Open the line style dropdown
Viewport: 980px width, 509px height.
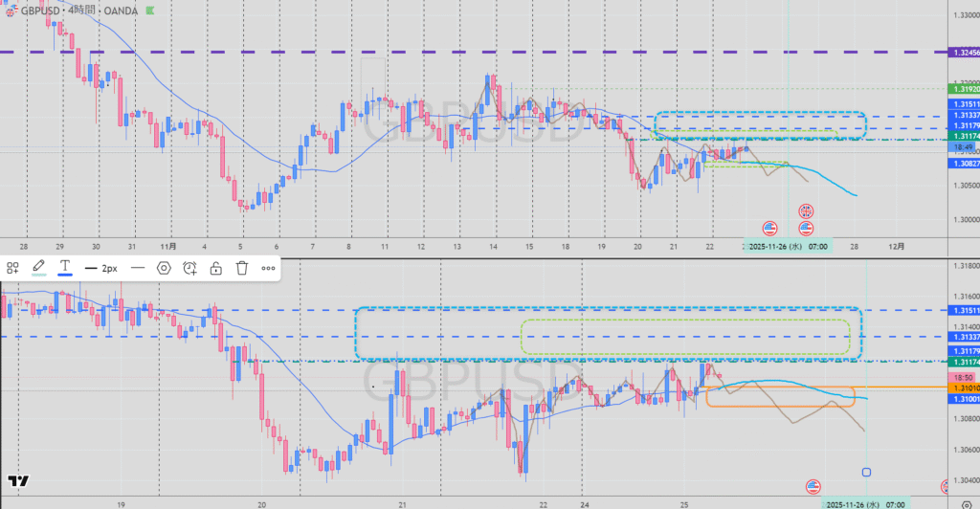tap(137, 268)
